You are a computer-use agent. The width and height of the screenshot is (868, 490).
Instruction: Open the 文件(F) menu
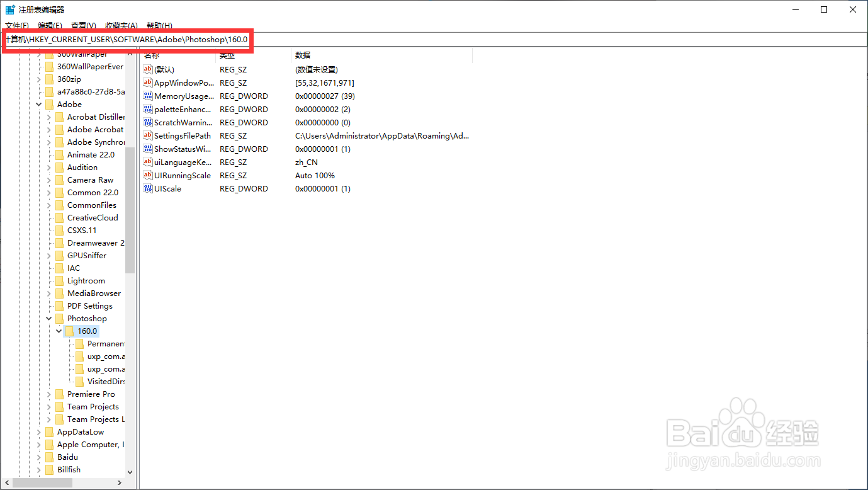coord(17,26)
